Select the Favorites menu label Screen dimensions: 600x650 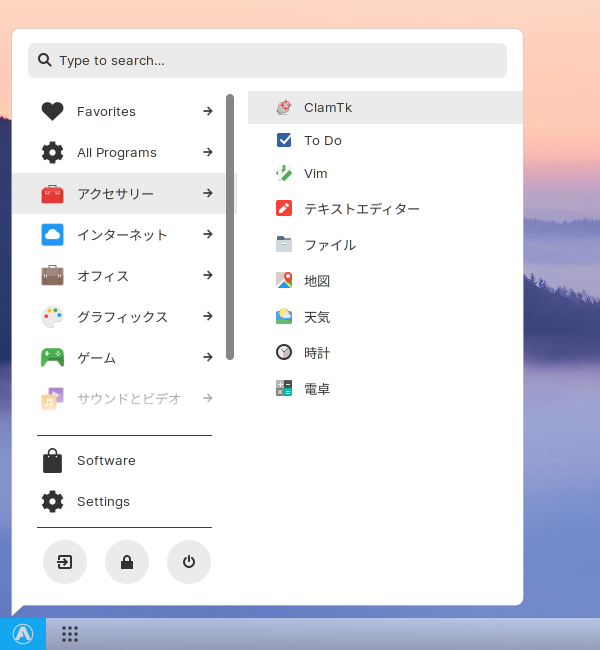106,112
